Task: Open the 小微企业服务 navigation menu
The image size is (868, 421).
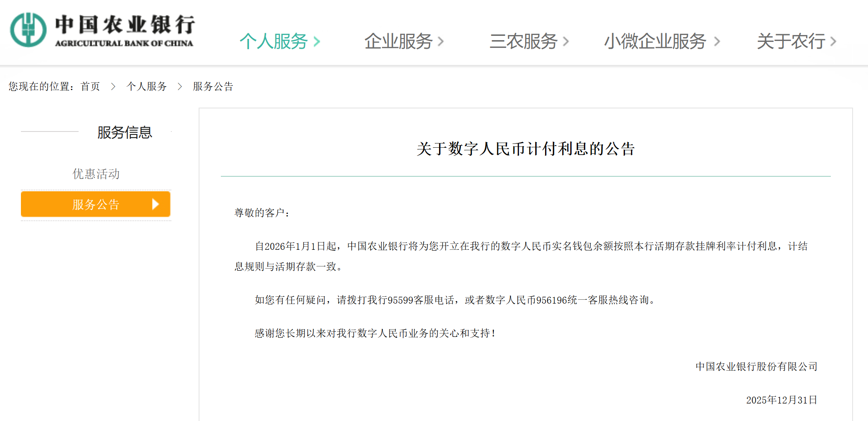Action: (x=655, y=41)
